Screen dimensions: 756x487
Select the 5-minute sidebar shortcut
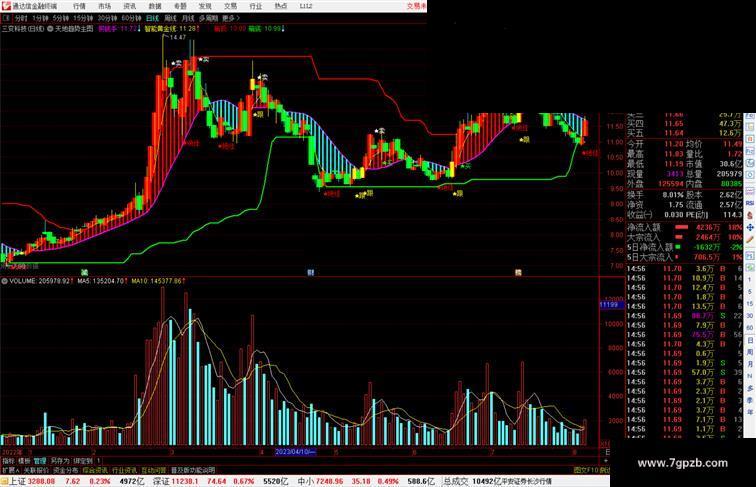[x=750, y=292]
